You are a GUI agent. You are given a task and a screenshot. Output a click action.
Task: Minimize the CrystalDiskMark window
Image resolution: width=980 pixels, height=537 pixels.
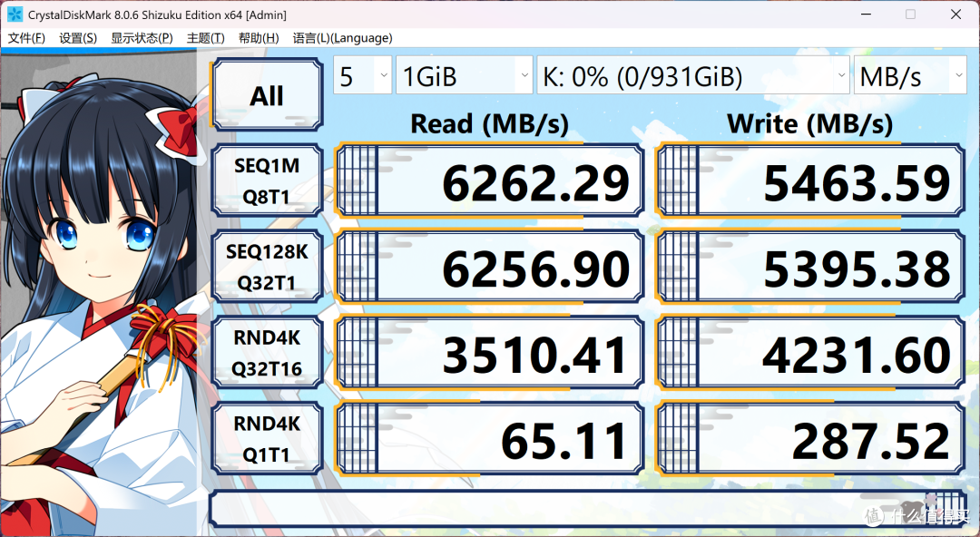click(x=865, y=14)
